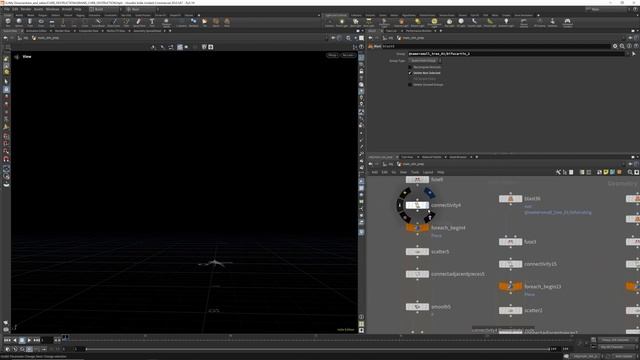
Task: Open the Windows menu
Action: coord(52,9)
